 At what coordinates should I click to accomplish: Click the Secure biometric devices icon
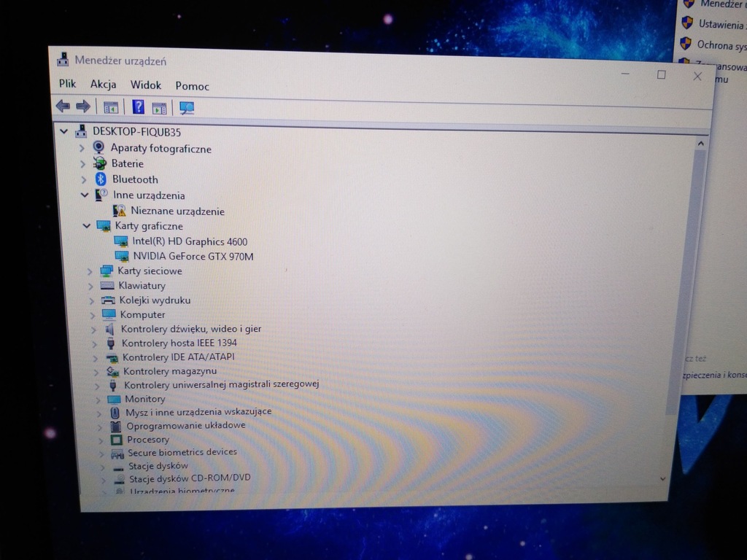pyautogui.click(x=117, y=453)
